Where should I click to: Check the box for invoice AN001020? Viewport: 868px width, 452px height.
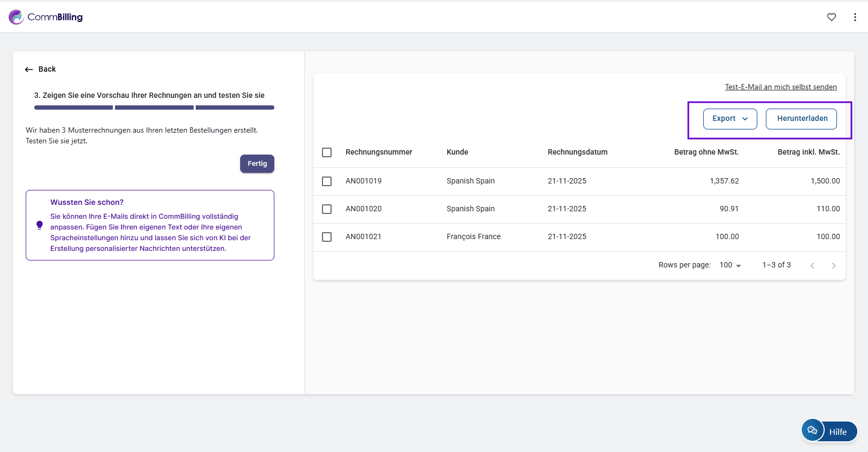coord(327,209)
